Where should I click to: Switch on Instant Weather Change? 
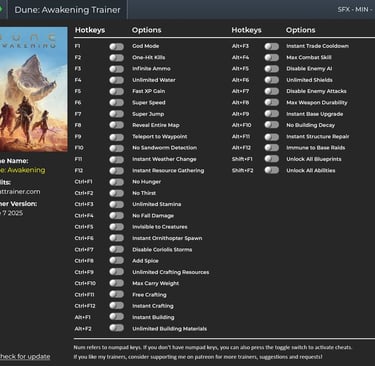click(x=116, y=159)
